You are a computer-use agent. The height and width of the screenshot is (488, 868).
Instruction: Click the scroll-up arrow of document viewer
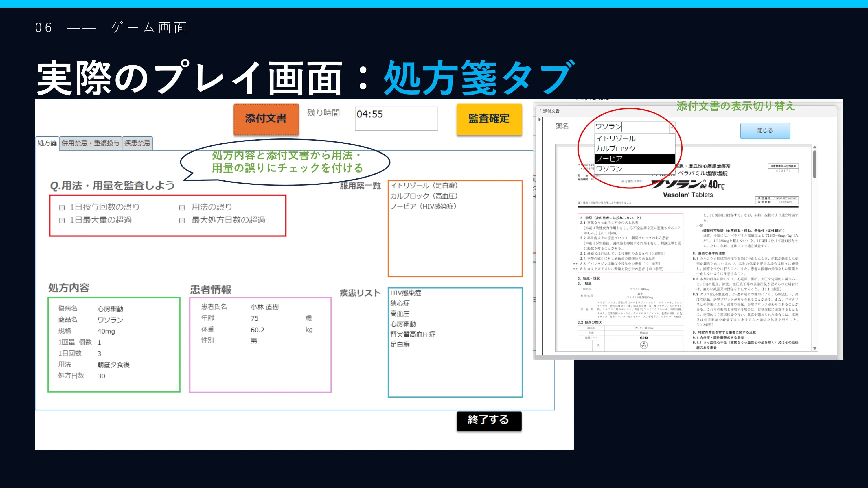click(x=815, y=147)
